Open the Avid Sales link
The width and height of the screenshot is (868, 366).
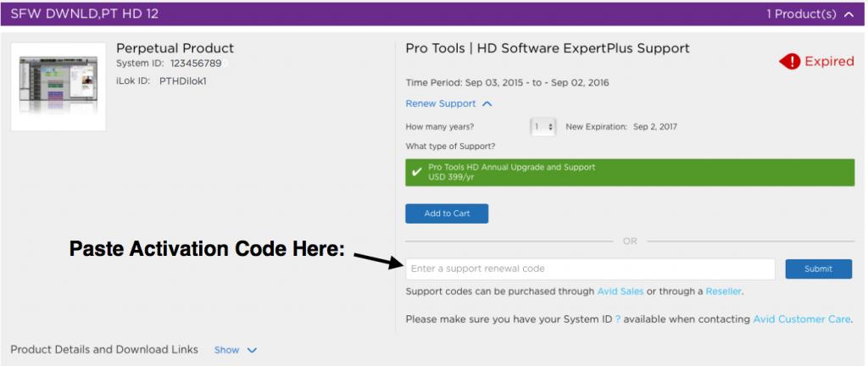620,291
